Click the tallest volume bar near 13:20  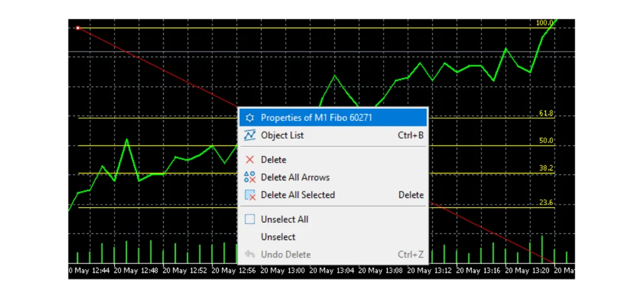541,249
